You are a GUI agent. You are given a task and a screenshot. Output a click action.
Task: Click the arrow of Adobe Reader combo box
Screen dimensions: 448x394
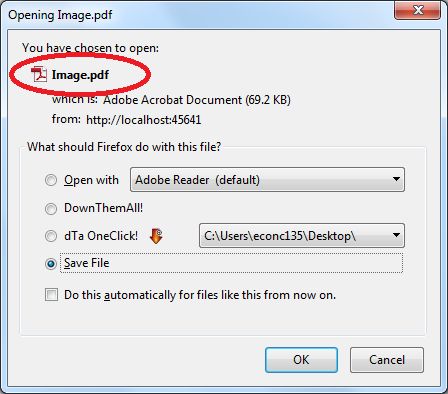396,179
